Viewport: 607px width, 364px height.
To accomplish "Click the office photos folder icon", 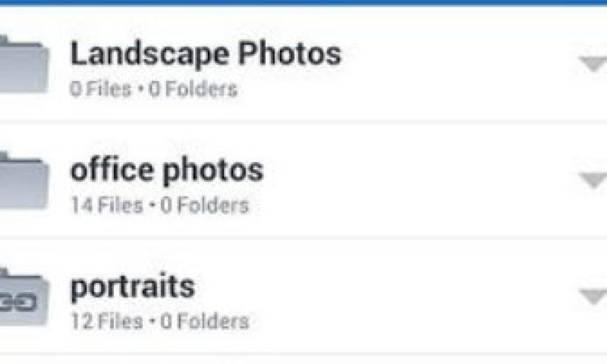I will [23, 180].
